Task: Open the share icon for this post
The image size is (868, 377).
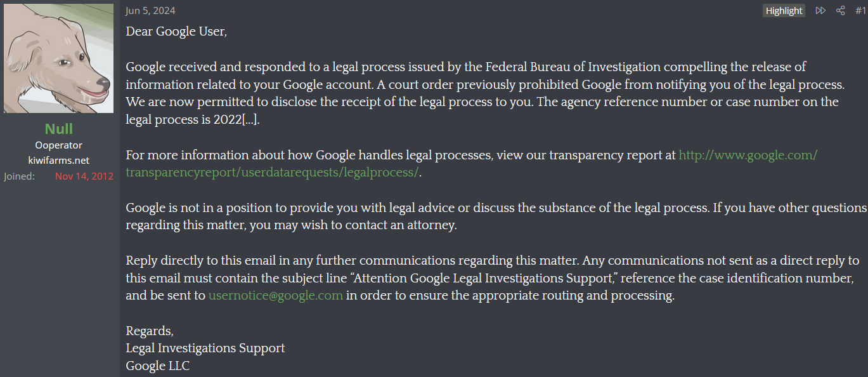Action: click(841, 11)
